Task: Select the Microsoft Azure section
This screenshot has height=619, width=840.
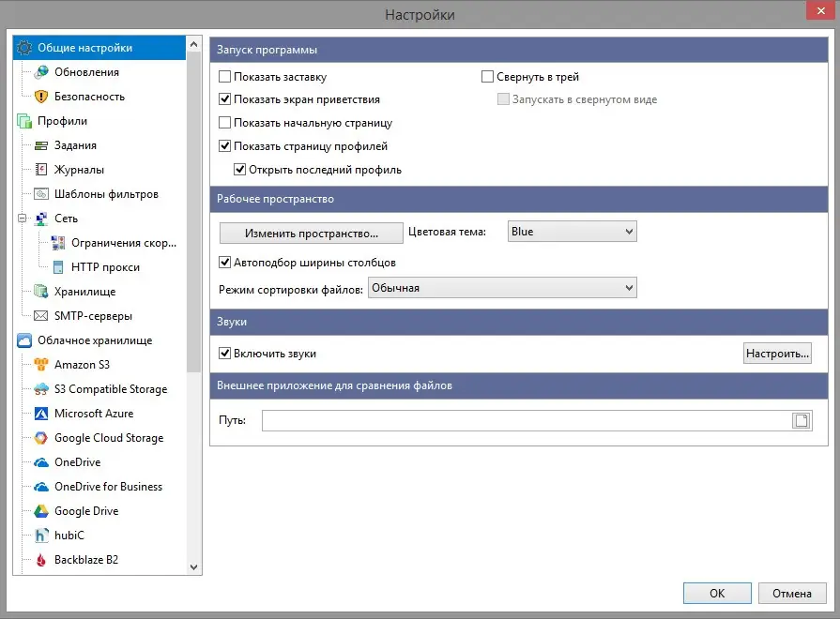Action: [91, 413]
